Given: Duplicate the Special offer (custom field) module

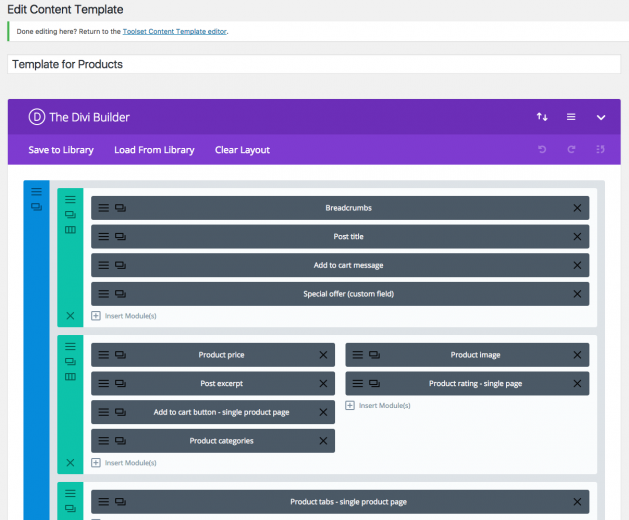Looking at the screenshot, I should point(120,294).
